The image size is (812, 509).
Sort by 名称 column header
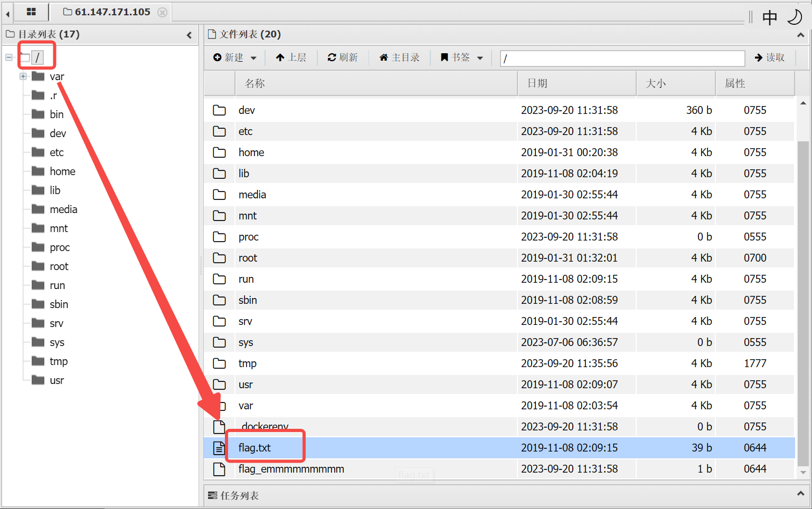click(x=376, y=83)
